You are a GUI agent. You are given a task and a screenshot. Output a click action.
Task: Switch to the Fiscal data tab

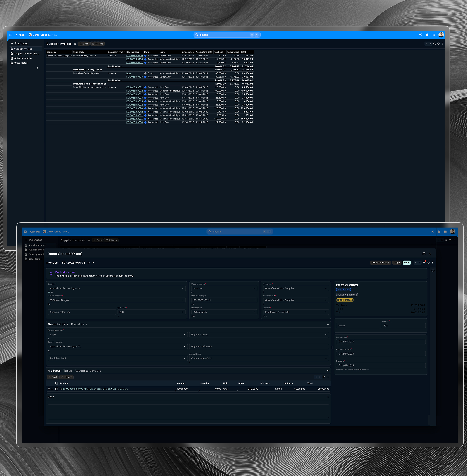(79, 324)
